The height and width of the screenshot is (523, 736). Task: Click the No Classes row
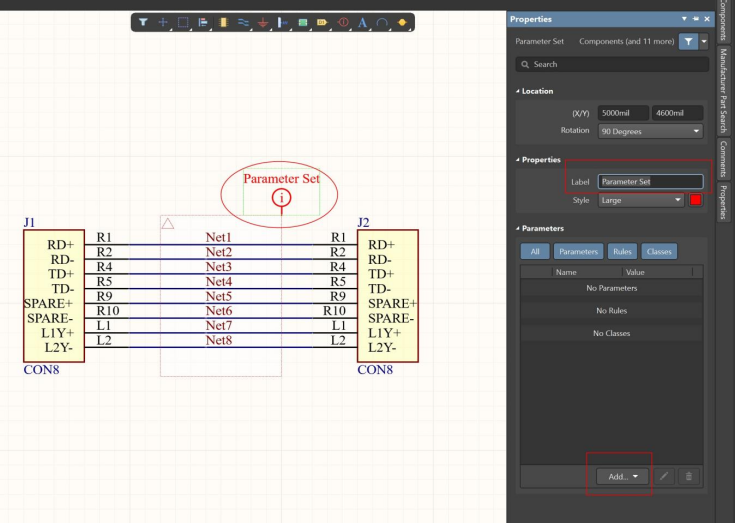pyautogui.click(x=612, y=333)
